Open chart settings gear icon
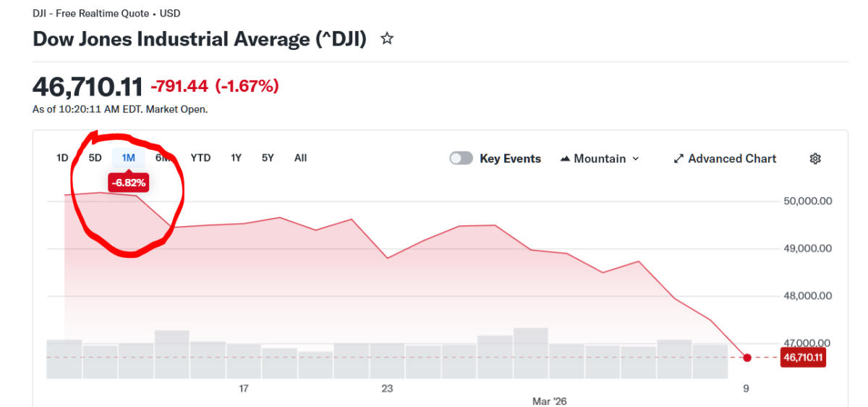The image size is (868, 407). pos(815,159)
